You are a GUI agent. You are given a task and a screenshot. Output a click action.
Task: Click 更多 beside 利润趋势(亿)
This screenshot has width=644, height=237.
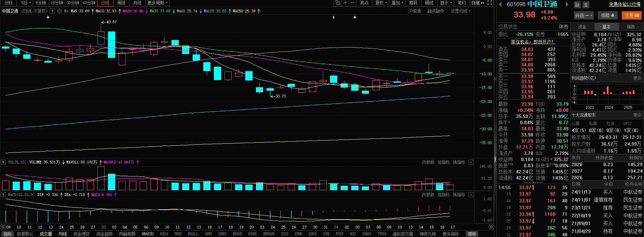pyautogui.click(x=637, y=78)
